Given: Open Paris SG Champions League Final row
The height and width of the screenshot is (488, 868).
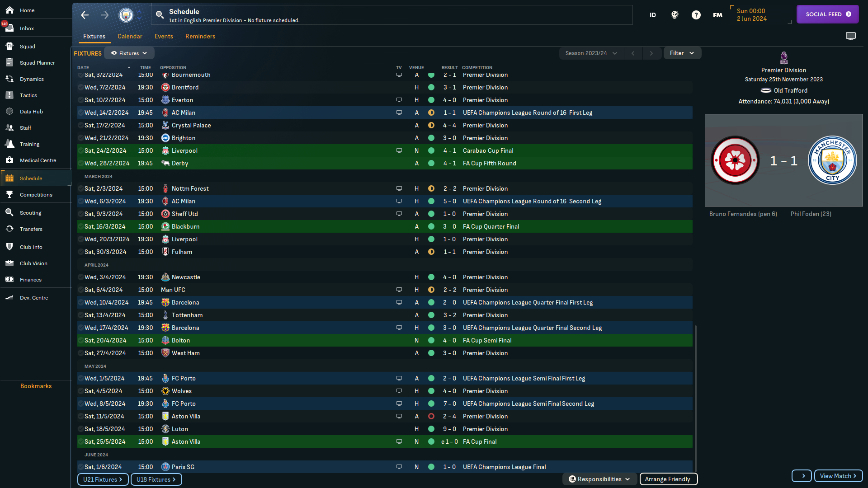Looking at the screenshot, I should pyautogui.click(x=385, y=467).
